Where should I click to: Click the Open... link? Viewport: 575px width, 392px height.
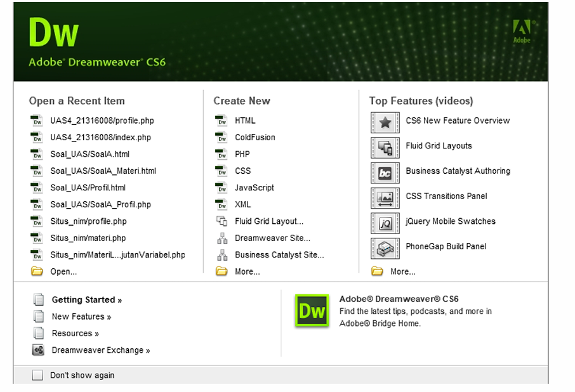[63, 271]
